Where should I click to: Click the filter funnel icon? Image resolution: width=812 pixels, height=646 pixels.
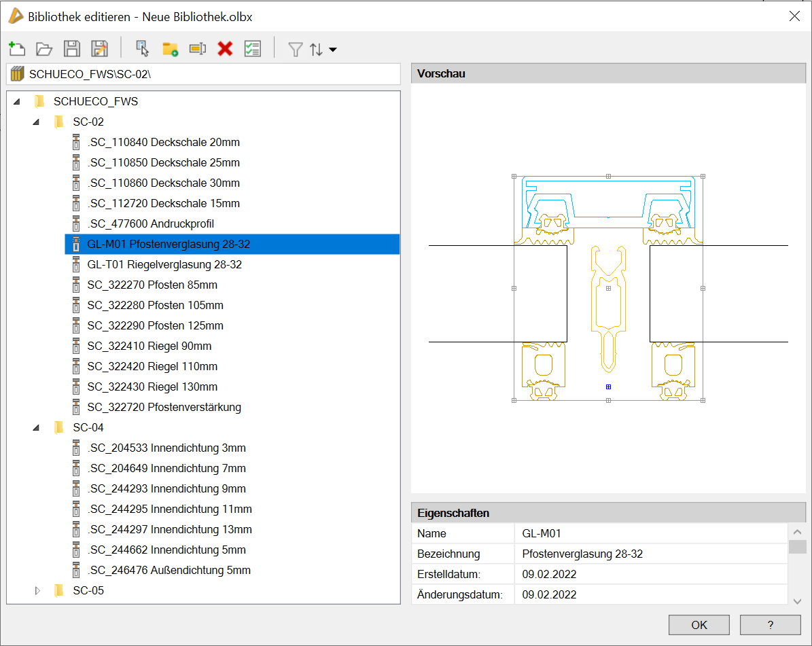click(x=295, y=50)
